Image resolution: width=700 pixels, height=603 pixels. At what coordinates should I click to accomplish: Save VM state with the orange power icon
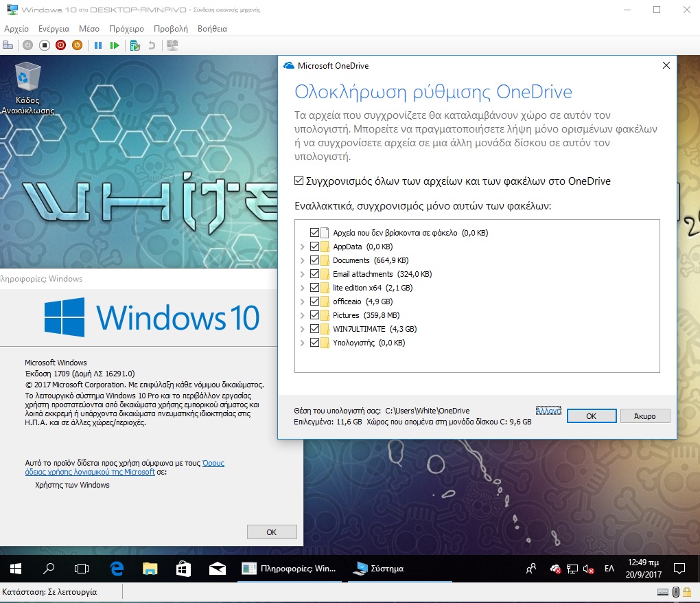[x=78, y=45]
